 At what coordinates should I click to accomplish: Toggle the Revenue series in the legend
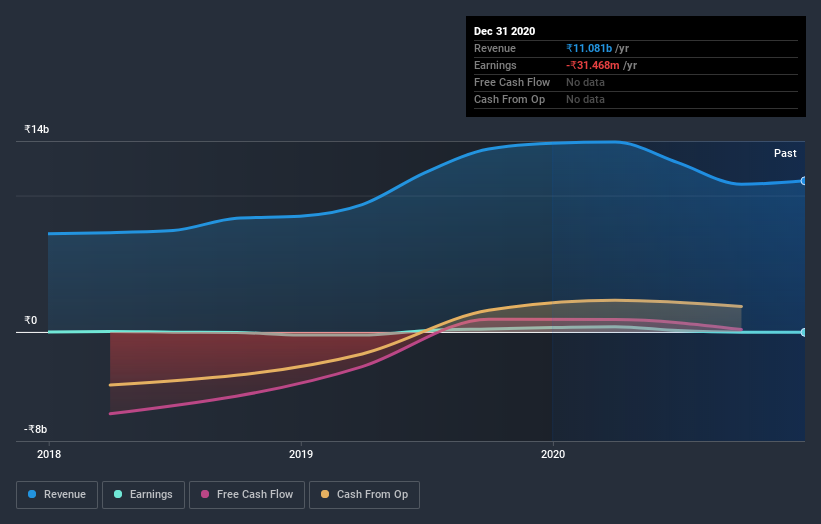(x=57, y=495)
